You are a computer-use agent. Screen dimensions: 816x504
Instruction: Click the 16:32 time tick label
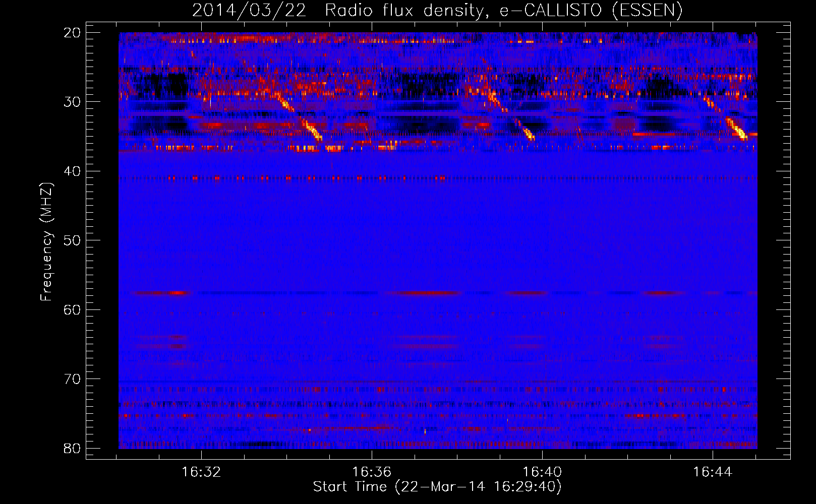(x=201, y=472)
